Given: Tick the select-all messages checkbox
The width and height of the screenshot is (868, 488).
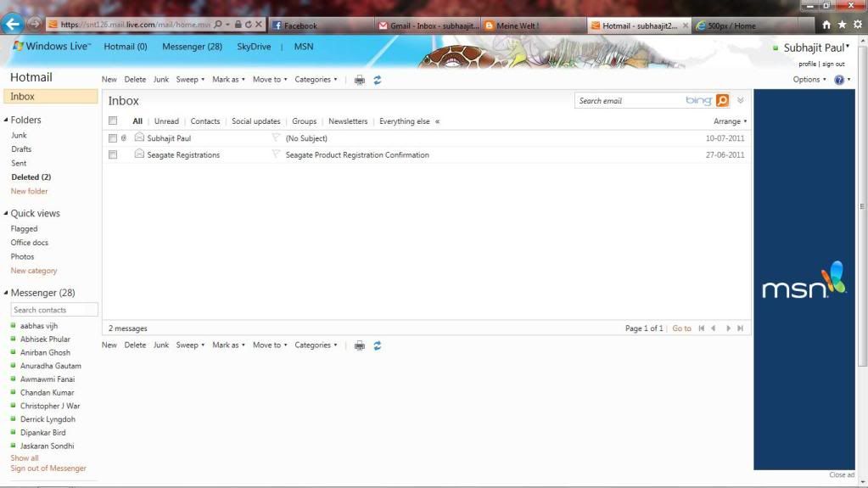Looking at the screenshot, I should pyautogui.click(x=113, y=121).
